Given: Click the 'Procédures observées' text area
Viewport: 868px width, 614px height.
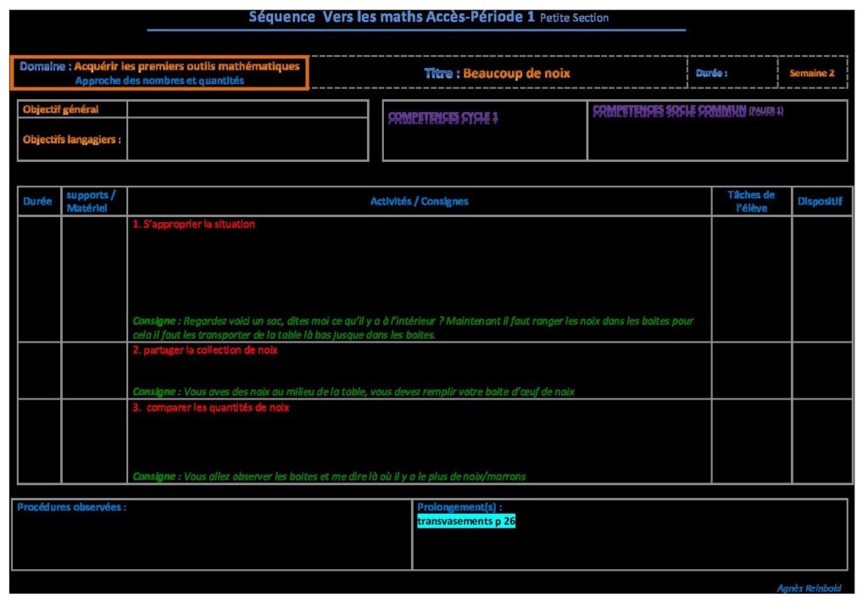Looking at the screenshot, I should [x=210, y=539].
